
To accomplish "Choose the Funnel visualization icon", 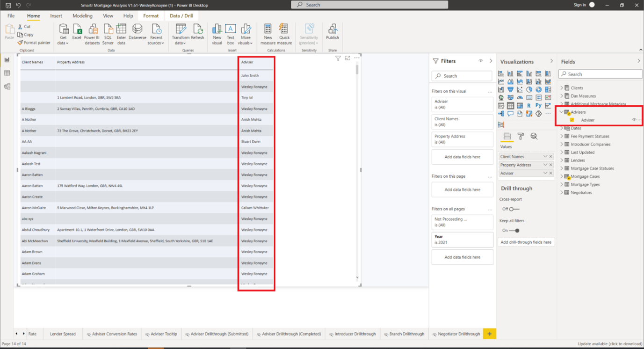I will [x=510, y=89].
